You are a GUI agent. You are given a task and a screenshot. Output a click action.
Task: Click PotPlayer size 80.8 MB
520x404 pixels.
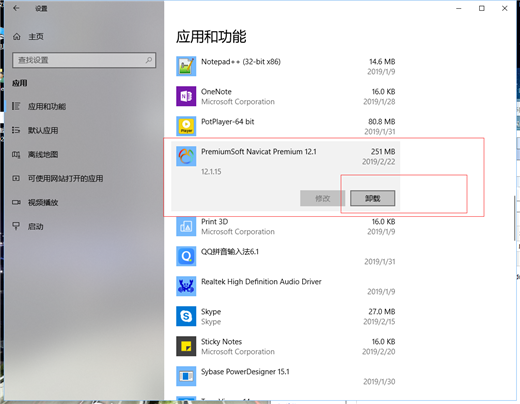tap(382, 122)
